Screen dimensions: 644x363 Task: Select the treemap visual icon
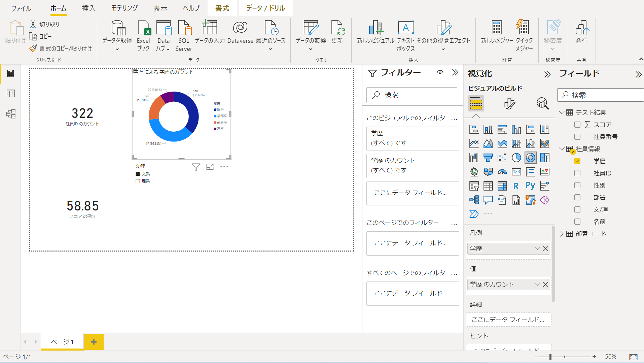pyautogui.click(x=544, y=158)
